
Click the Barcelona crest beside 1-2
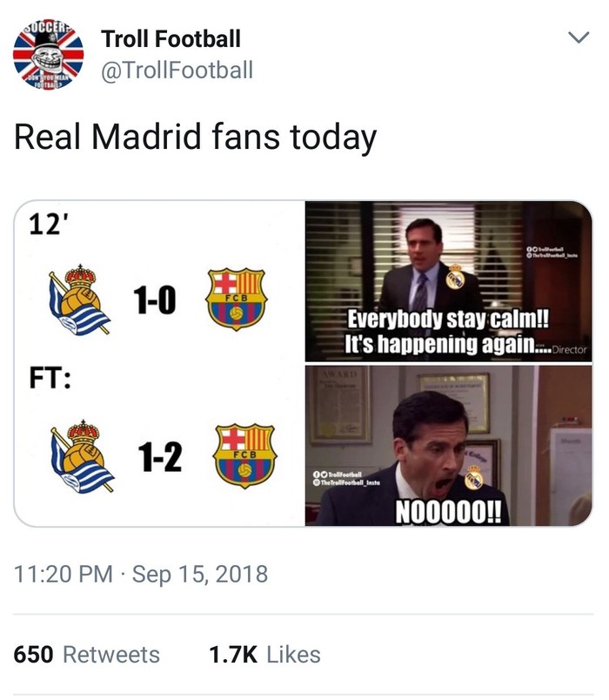244,456
